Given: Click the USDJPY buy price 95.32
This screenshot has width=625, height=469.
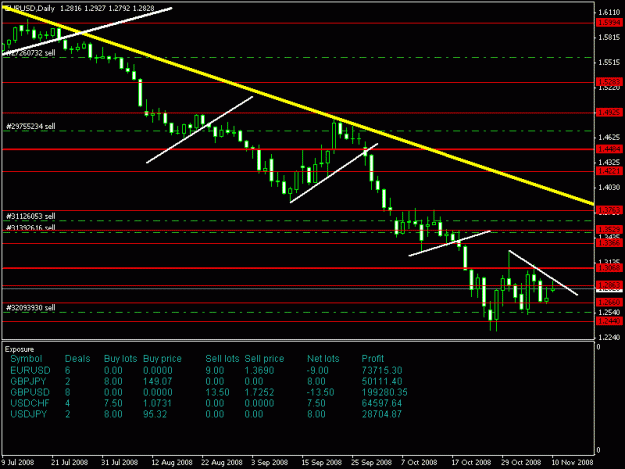Looking at the screenshot, I should [x=155, y=414].
